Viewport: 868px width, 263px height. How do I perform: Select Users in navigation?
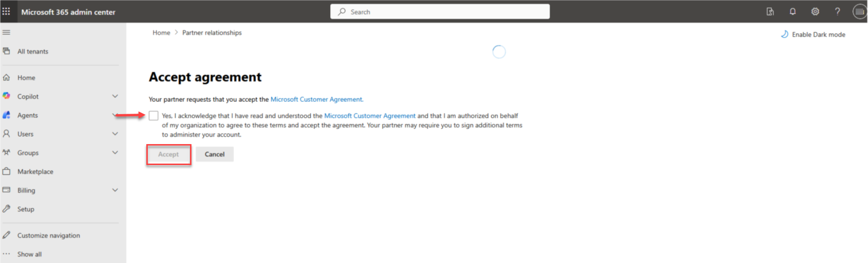pos(25,134)
